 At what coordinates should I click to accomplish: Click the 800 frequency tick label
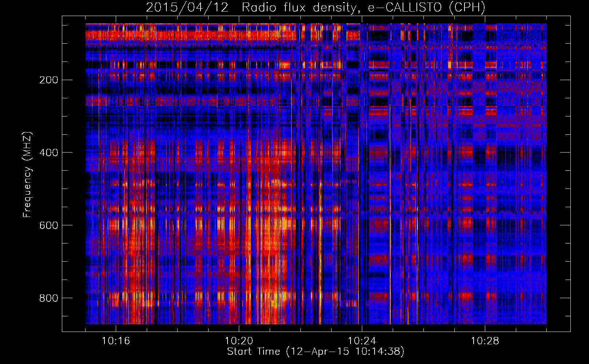coord(49,298)
